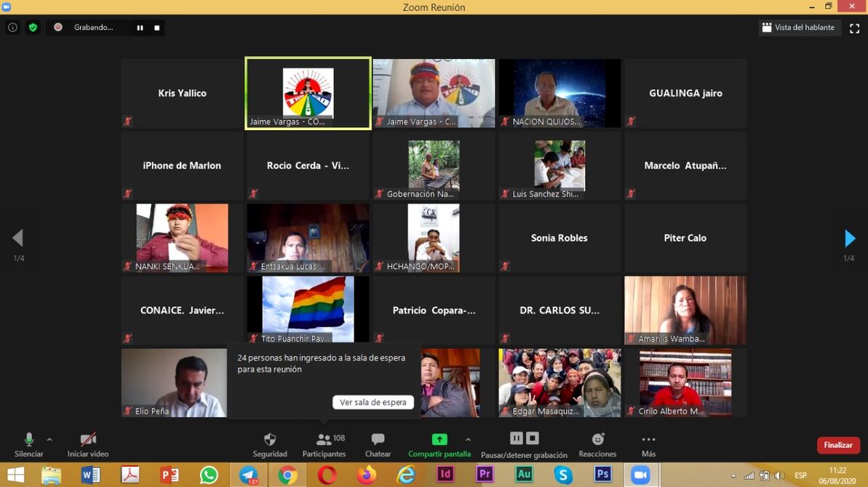
Task: Open the Seguridad shield menu
Action: click(269, 445)
